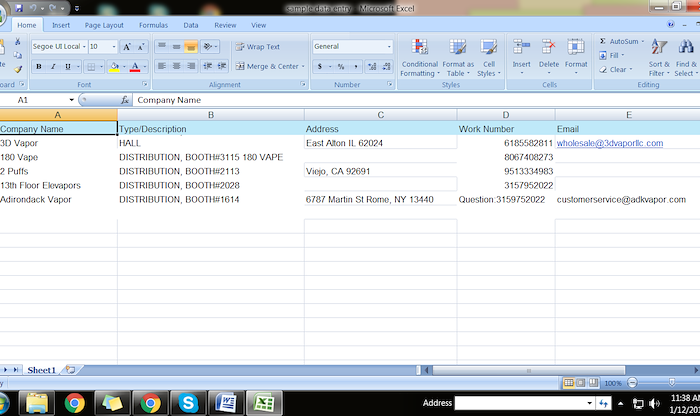Select the Sheet1 tab
700x416 pixels.
[x=41, y=370]
